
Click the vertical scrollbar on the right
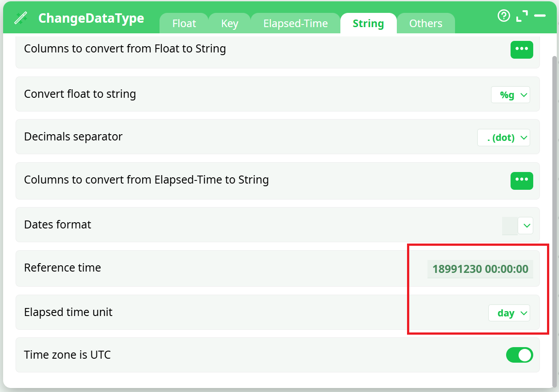pos(554,178)
